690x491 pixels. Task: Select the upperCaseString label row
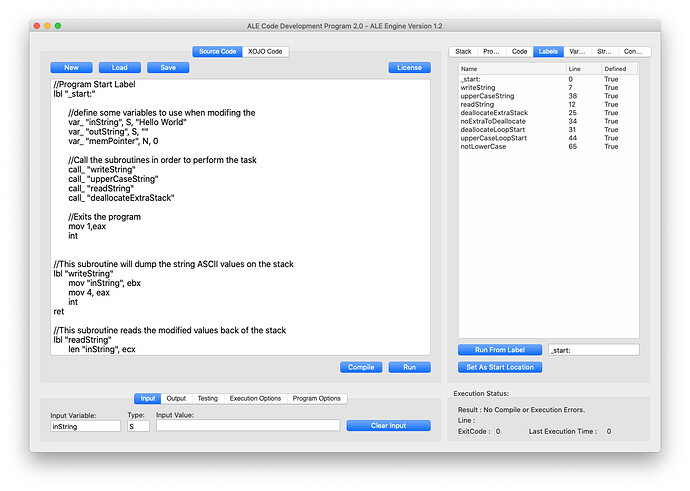coord(487,96)
